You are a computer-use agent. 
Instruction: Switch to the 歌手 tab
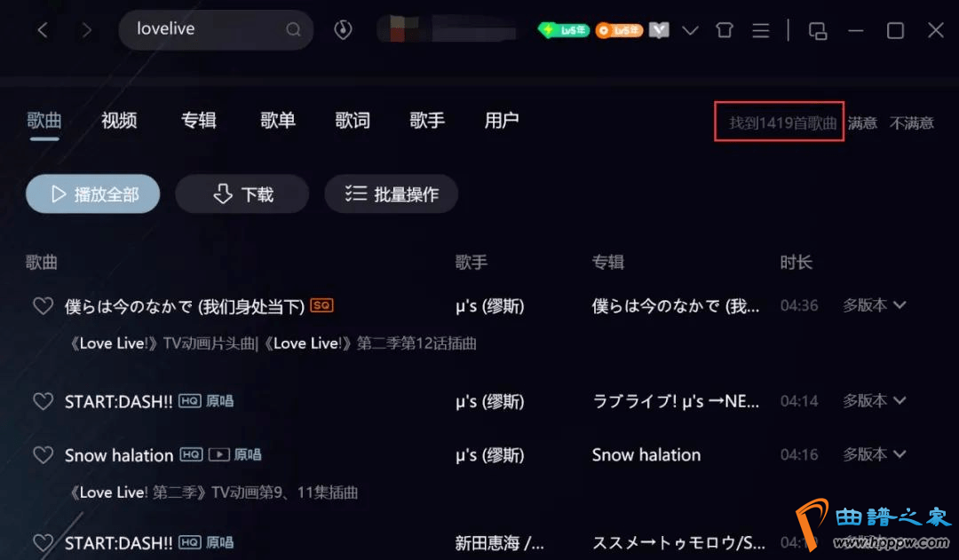click(427, 121)
